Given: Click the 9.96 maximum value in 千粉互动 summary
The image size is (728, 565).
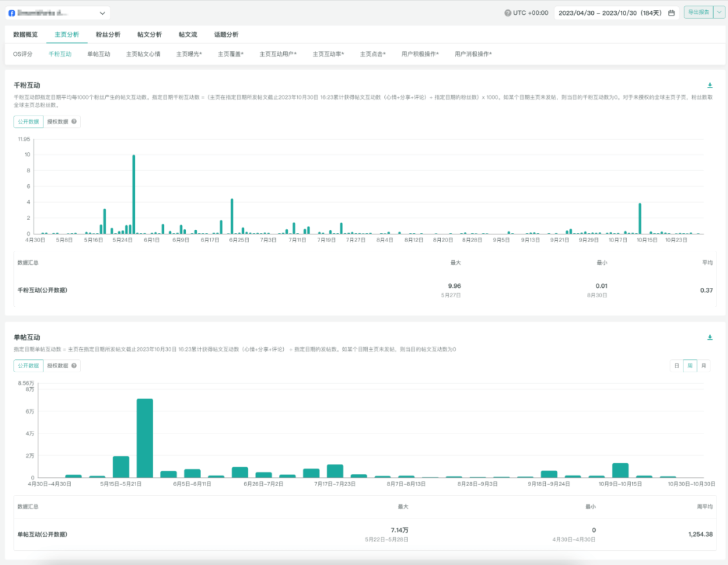Looking at the screenshot, I should point(454,285).
